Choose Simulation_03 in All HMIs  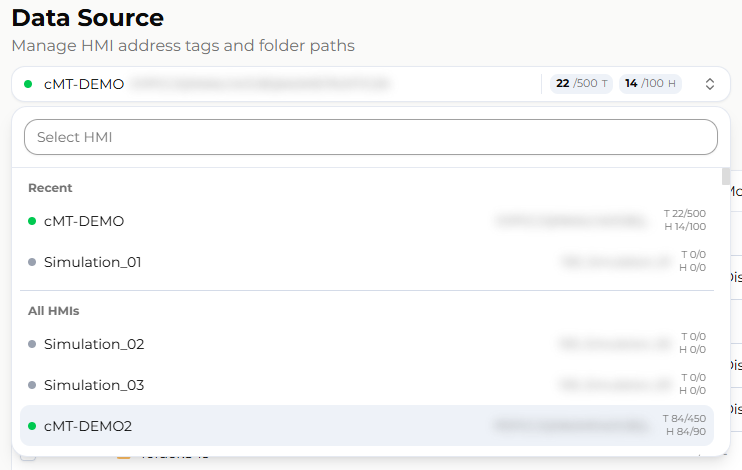[367, 385]
